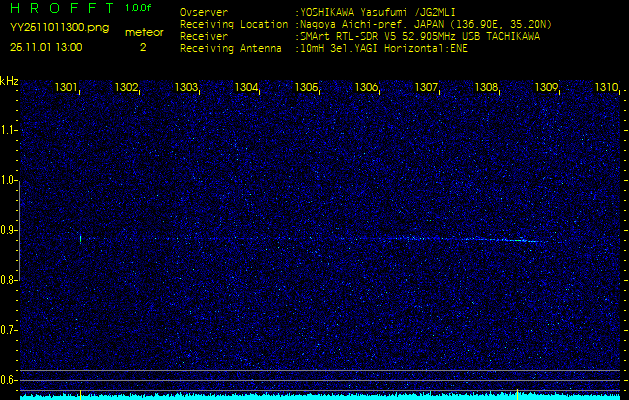629x400 pixels.
Task: Click the 1305 time marker
Action: point(307,88)
